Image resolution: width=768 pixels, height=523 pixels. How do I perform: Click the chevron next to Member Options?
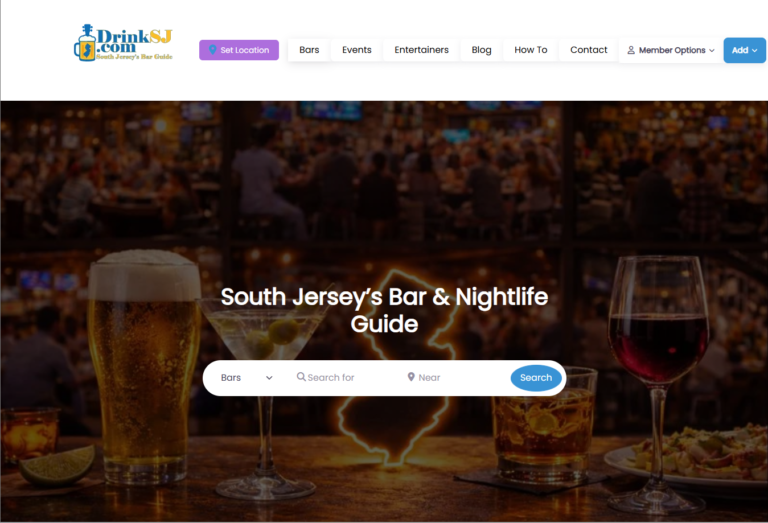[712, 50]
